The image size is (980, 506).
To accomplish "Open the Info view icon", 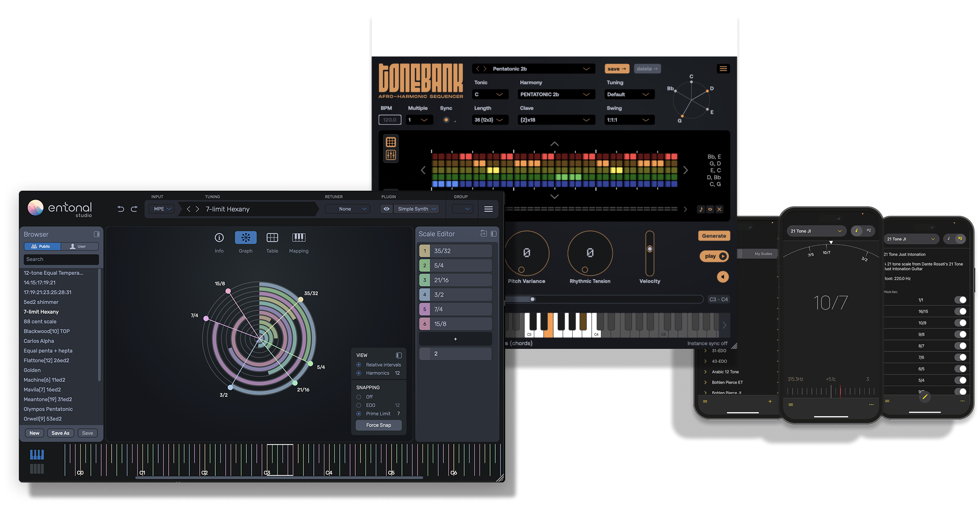I will pyautogui.click(x=219, y=238).
